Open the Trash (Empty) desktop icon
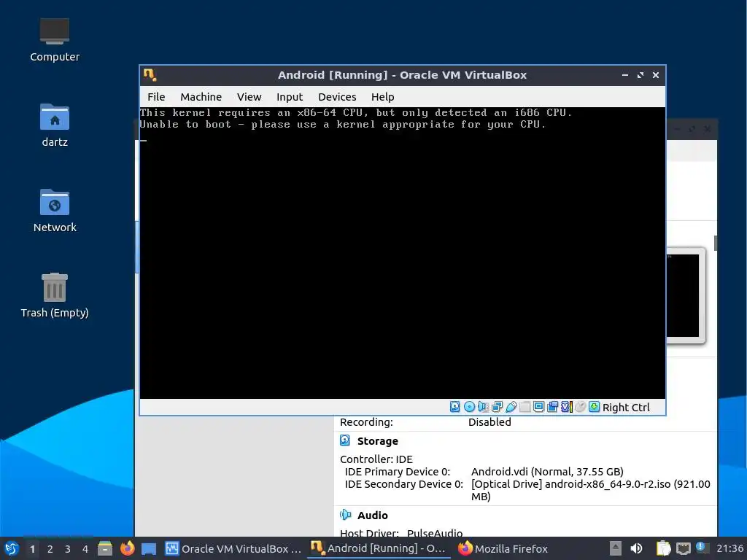 pos(55,295)
